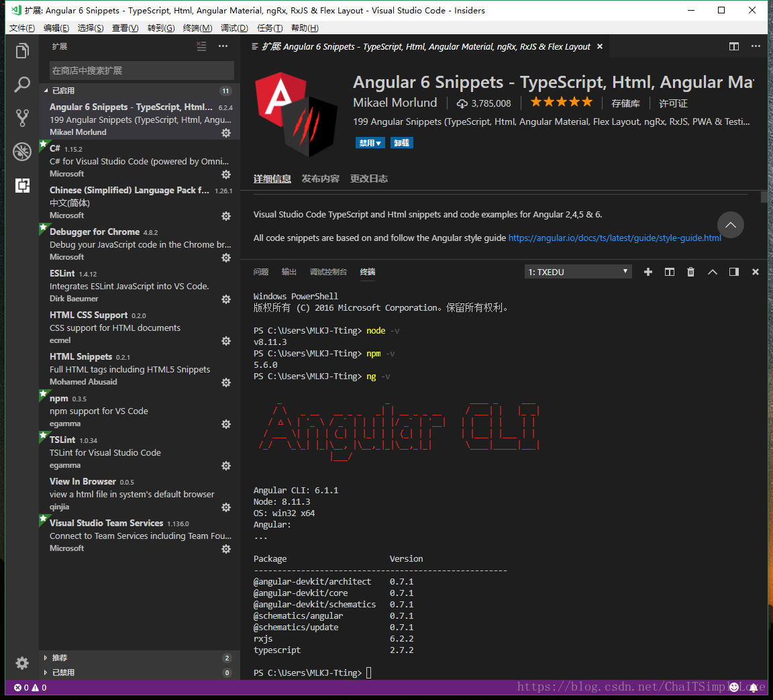Open the 选择(S) menu

pos(91,28)
